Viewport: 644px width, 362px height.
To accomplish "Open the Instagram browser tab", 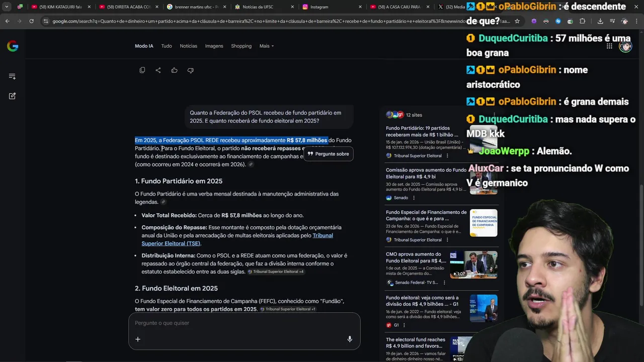I will click(332, 7).
